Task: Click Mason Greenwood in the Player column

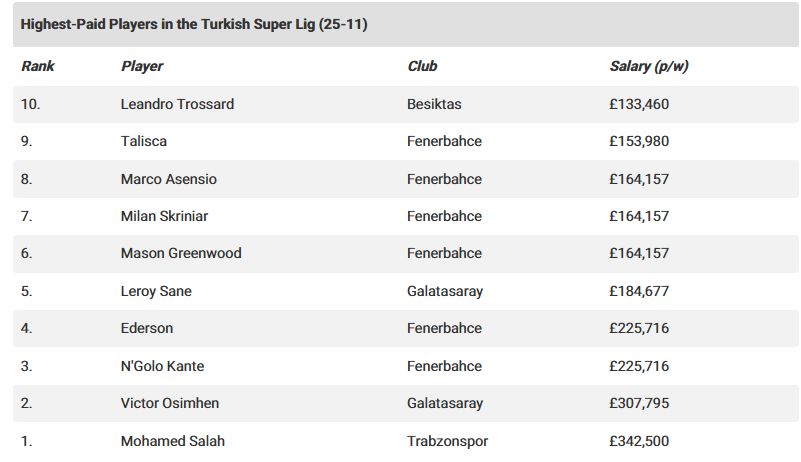Action: (181, 253)
